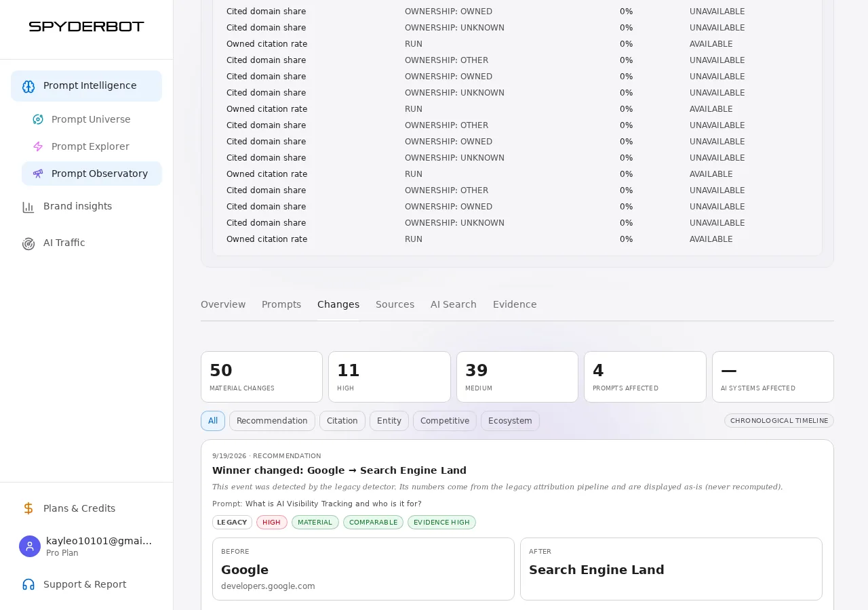Click the High changes count card

click(389, 377)
